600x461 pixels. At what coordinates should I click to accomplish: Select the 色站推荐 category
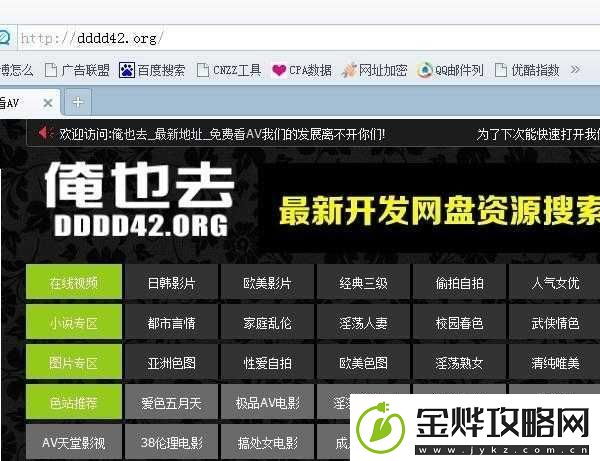tap(74, 402)
